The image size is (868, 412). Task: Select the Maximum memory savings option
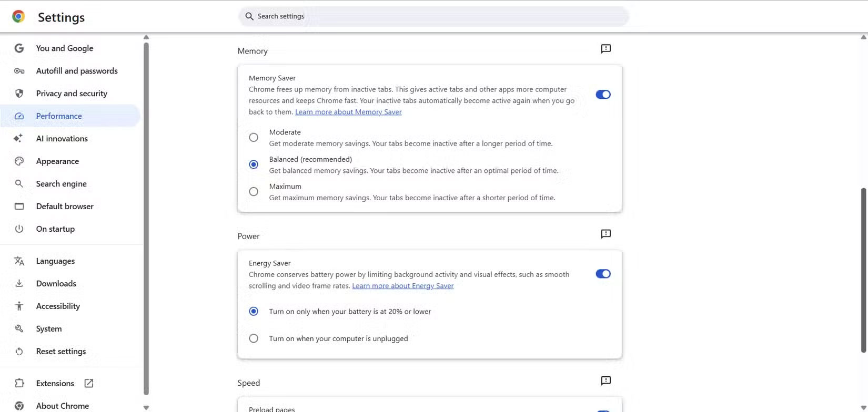coord(254,192)
